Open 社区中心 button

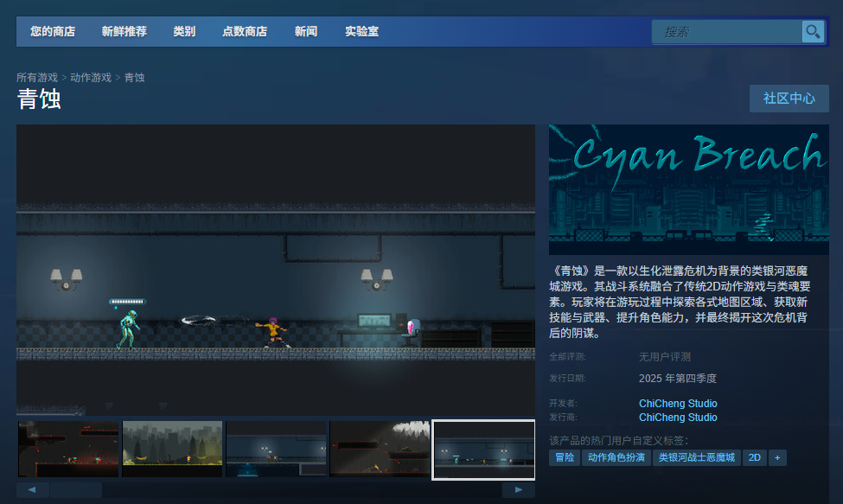pyautogui.click(x=789, y=99)
